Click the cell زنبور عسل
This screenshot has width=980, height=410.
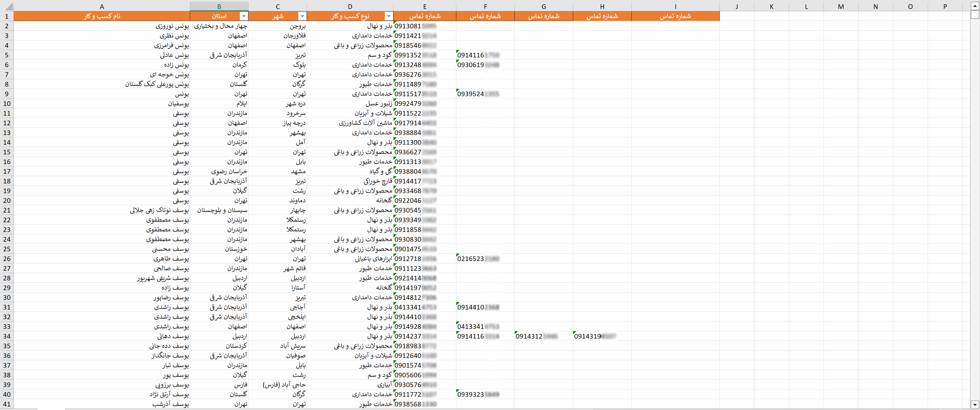[x=350, y=103]
